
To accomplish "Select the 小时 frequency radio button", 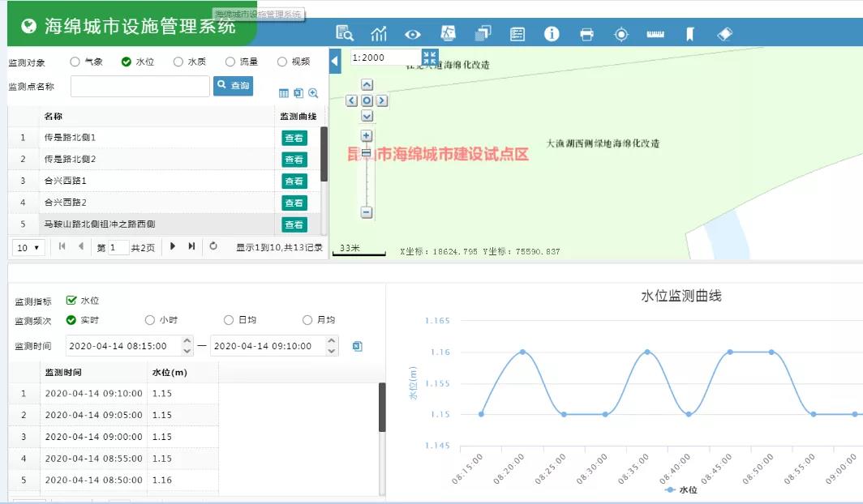I will tap(150, 320).
